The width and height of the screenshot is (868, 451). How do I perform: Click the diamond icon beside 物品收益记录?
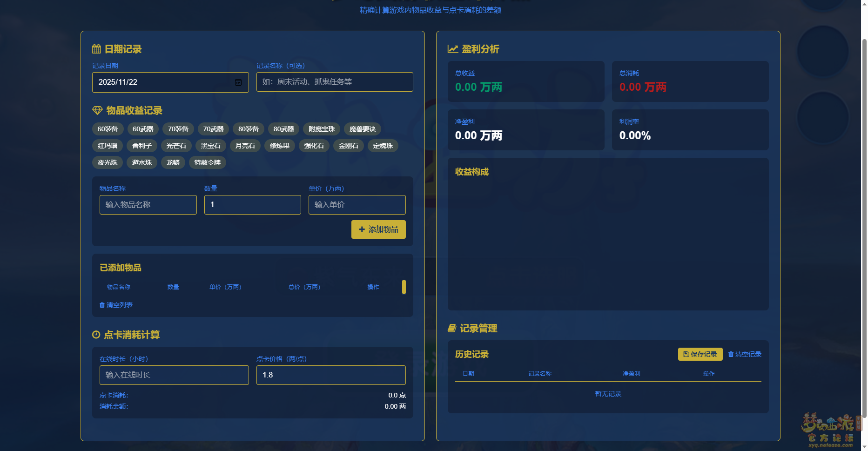97,110
